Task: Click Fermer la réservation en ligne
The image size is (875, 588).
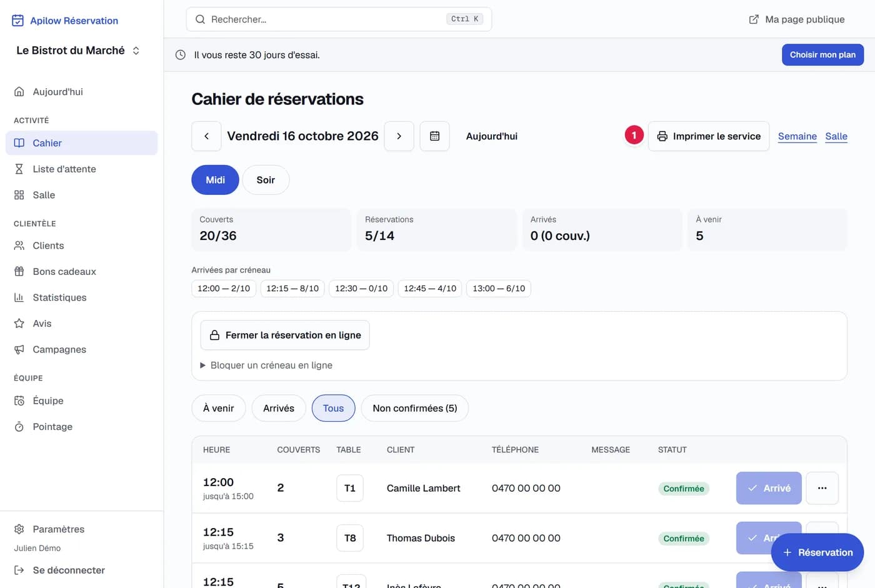Action: [285, 335]
